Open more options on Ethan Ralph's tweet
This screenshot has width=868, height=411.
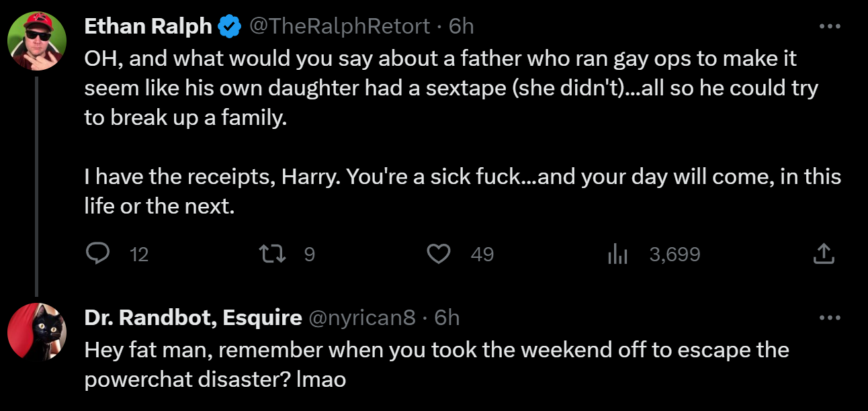[x=830, y=26]
